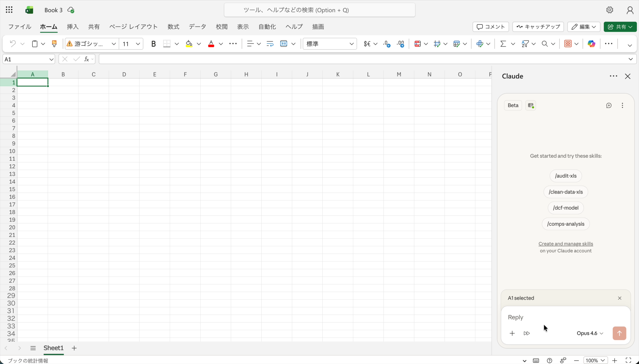Viewport: 639px width, 364px height.
Task: Click the insert function fx icon
Action: coord(86,59)
